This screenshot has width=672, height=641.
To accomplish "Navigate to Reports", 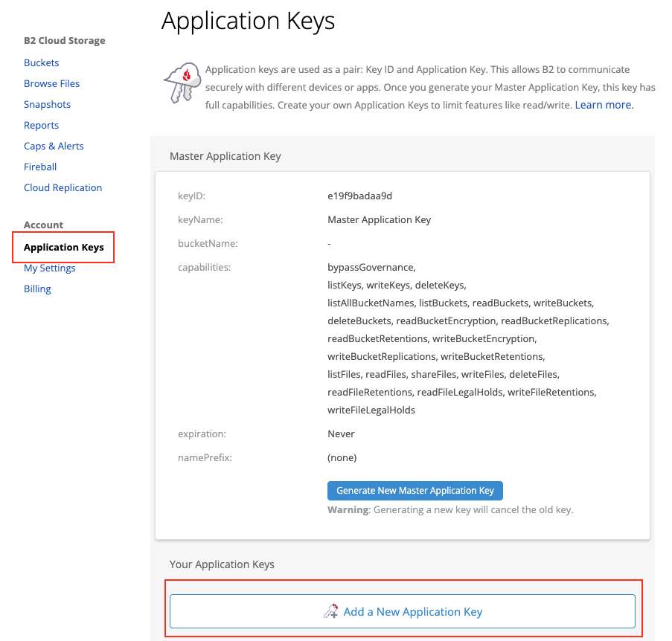I will tap(41, 125).
